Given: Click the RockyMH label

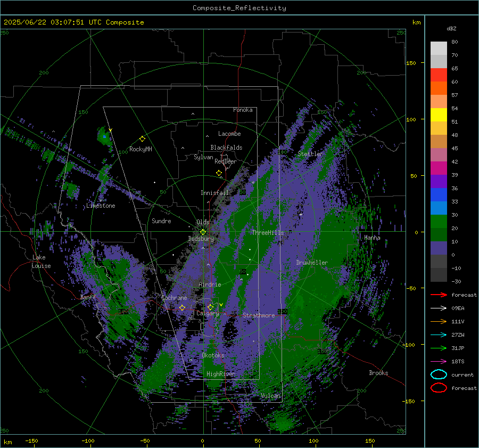Looking at the screenshot, I should 141,149.
